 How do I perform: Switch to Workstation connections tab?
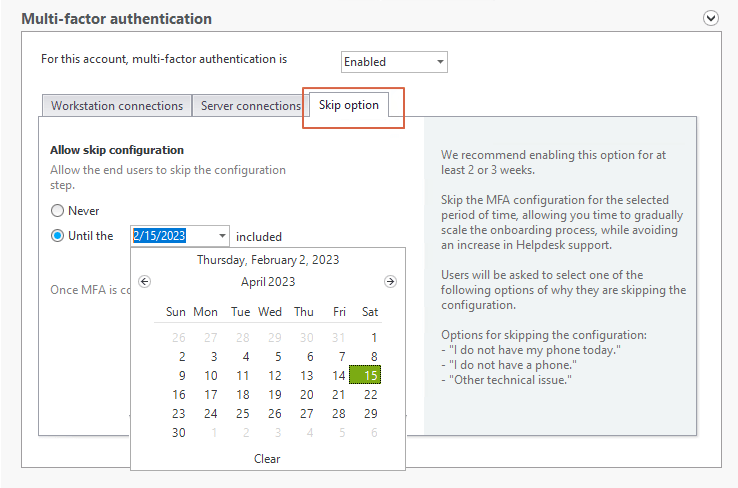pos(117,105)
